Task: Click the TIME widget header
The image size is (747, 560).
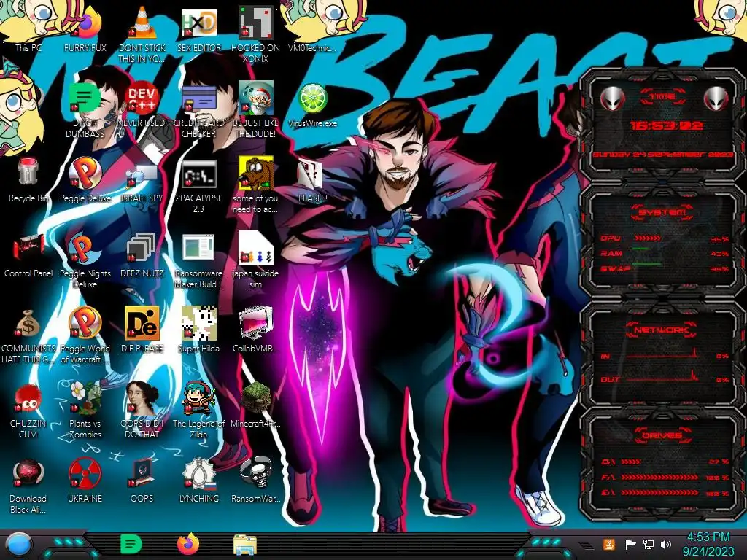Action: click(x=662, y=97)
